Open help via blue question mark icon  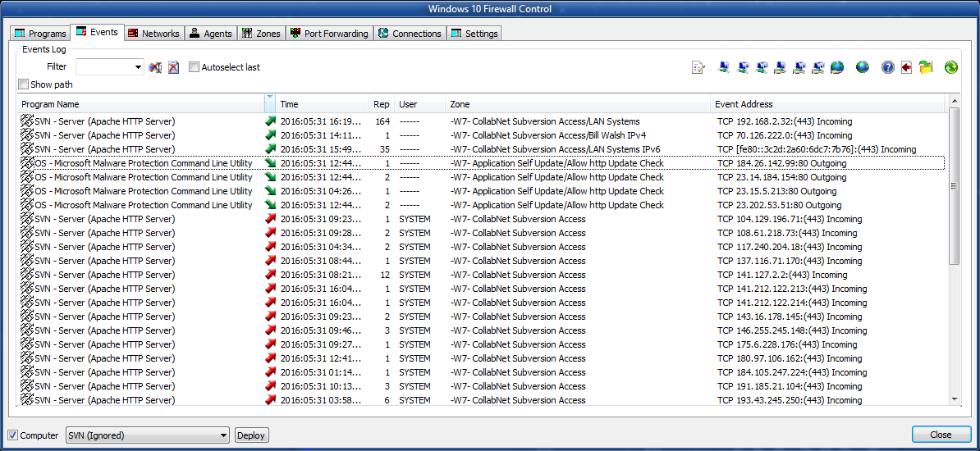tap(887, 67)
